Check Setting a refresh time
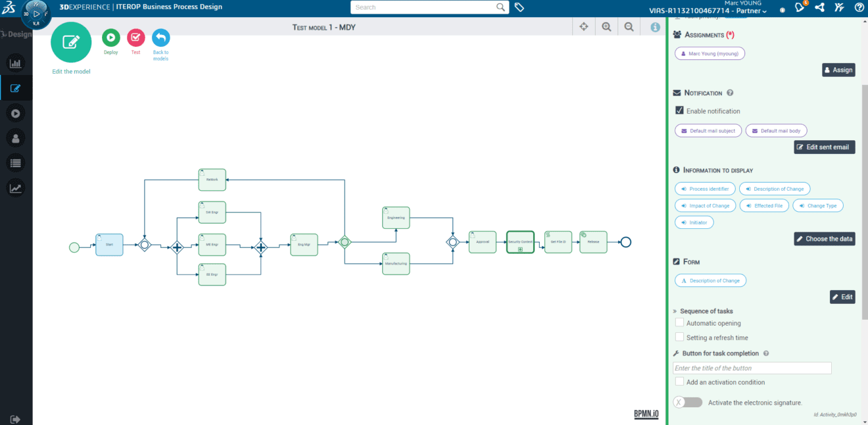This screenshot has height=425, width=868. click(x=679, y=337)
